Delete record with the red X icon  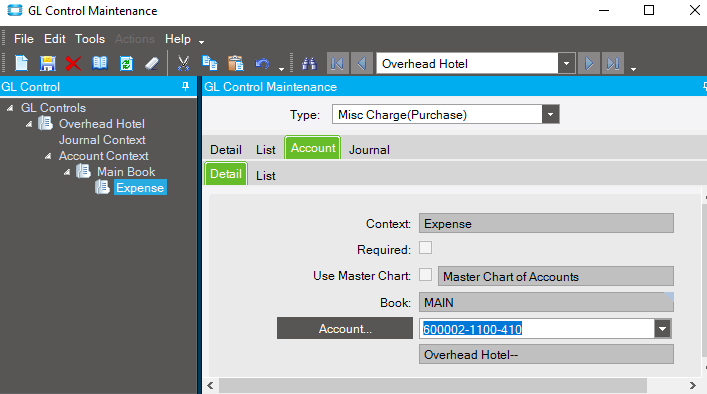coord(73,63)
